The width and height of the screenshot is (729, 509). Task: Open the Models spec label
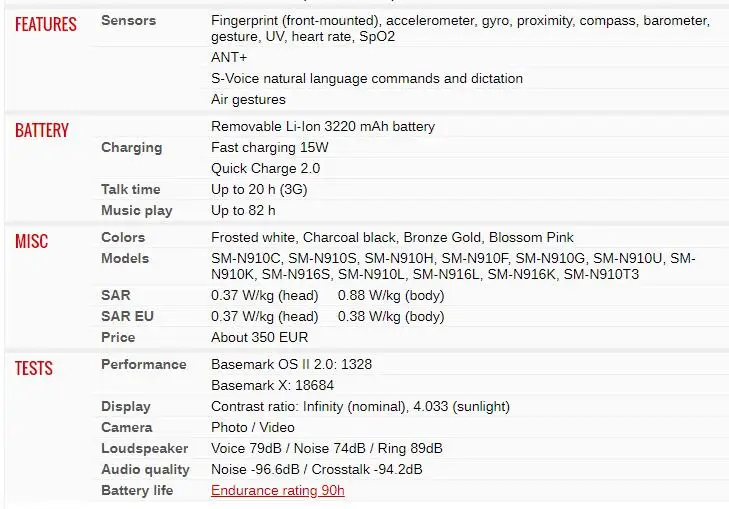point(125,259)
